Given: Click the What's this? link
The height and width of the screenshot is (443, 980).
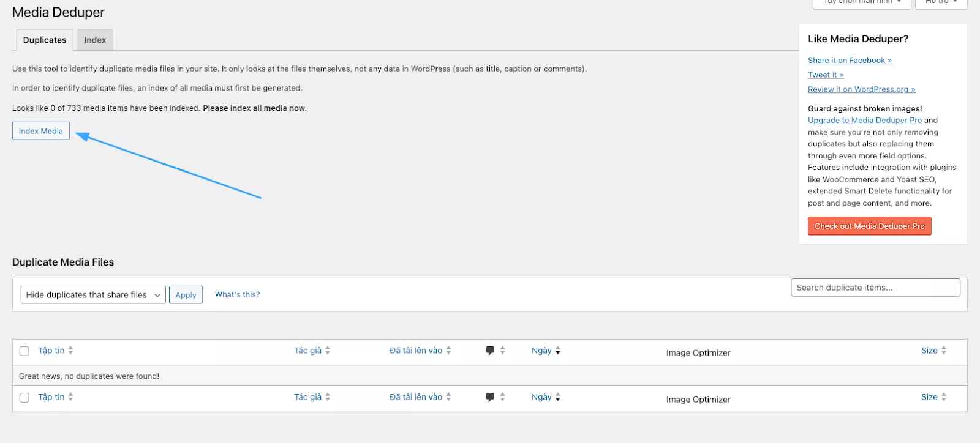Looking at the screenshot, I should [x=237, y=295].
